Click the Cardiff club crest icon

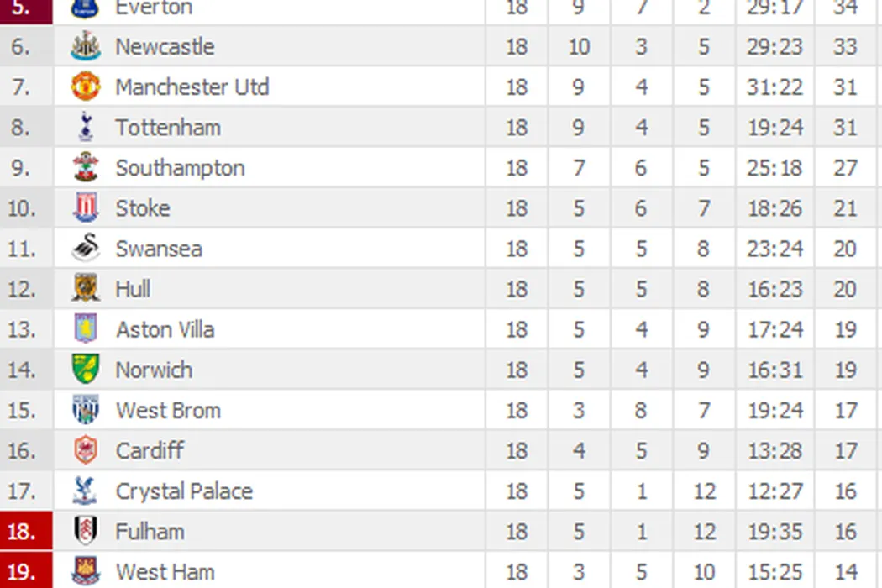pos(85,451)
